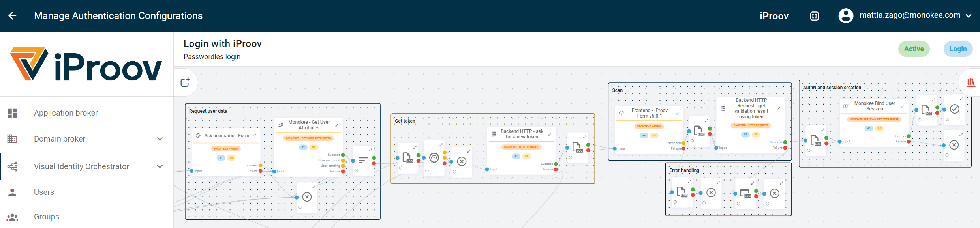Expand the Domain broker chevron
Image resolution: width=980 pixels, height=228 pixels.
click(x=160, y=139)
